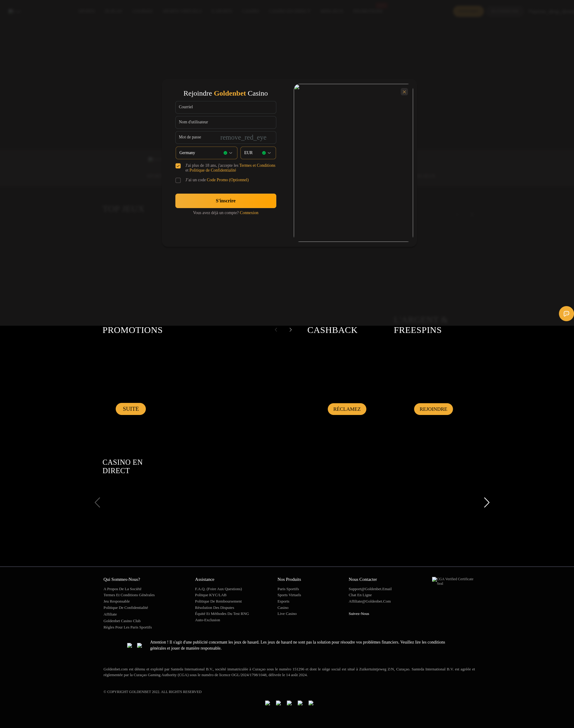Viewport: 574px width, 728px height.
Task: Click the REJOINDRE freespins button
Action: point(434,409)
